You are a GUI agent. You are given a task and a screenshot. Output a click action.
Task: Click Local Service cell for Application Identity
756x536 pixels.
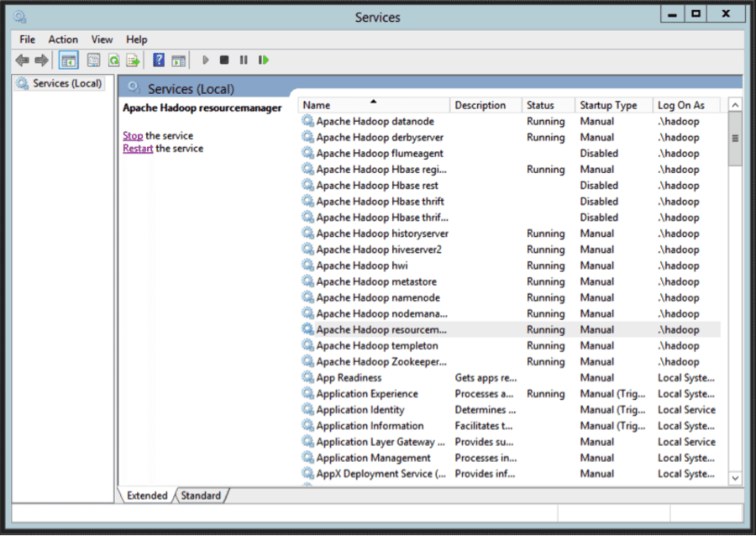[686, 410]
